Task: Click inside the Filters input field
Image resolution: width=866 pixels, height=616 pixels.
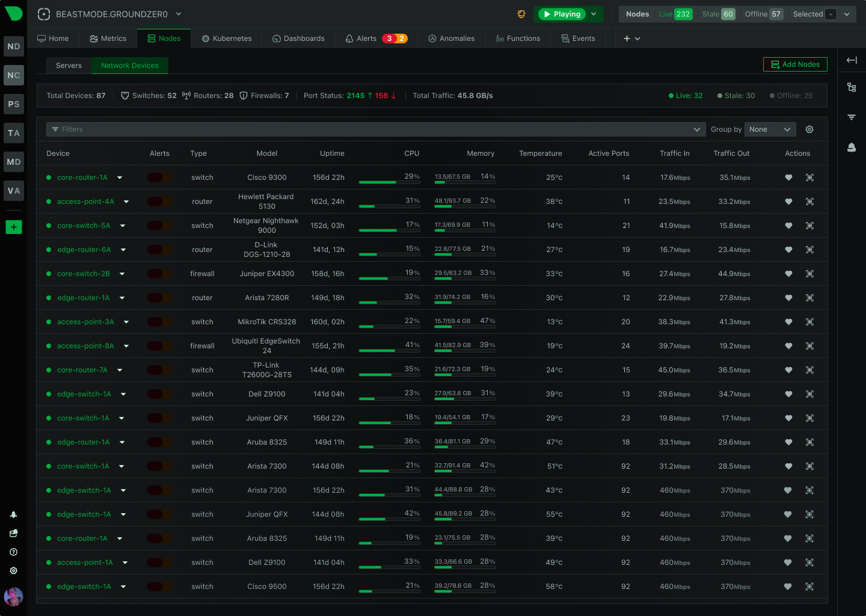Action: (x=241, y=129)
